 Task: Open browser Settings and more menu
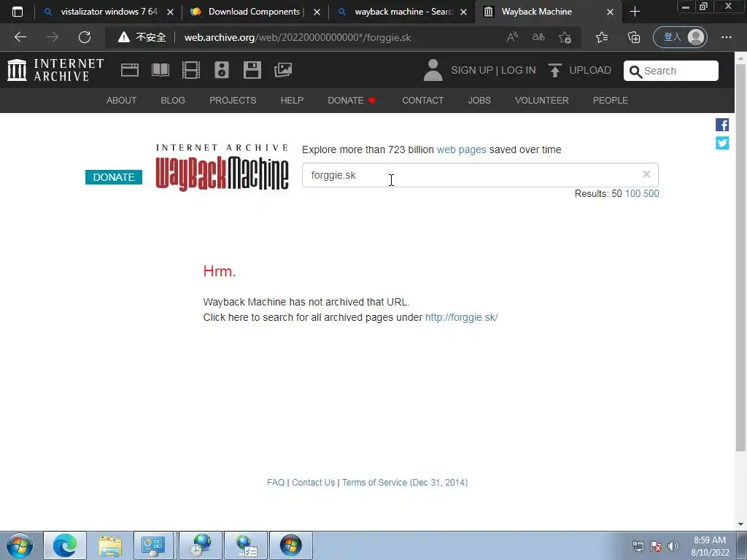point(727,37)
